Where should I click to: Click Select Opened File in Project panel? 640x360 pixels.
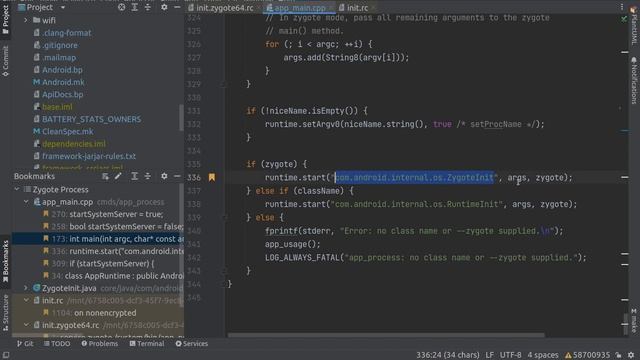click(x=121, y=7)
